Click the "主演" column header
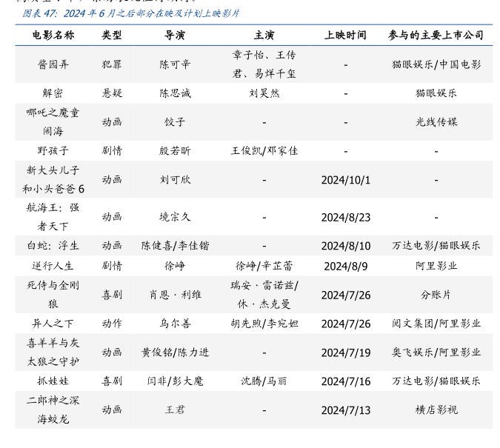Image resolution: width=500 pixels, height=448 pixels. [x=264, y=35]
